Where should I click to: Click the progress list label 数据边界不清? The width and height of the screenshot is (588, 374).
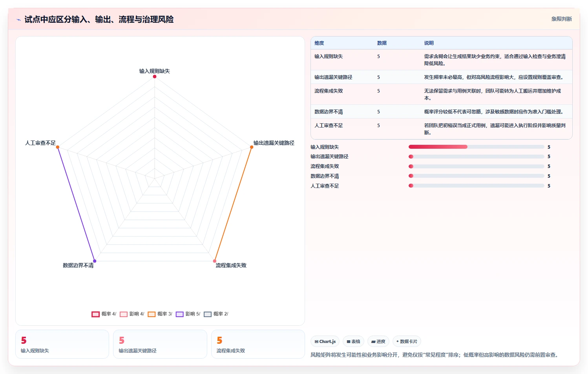click(x=325, y=176)
